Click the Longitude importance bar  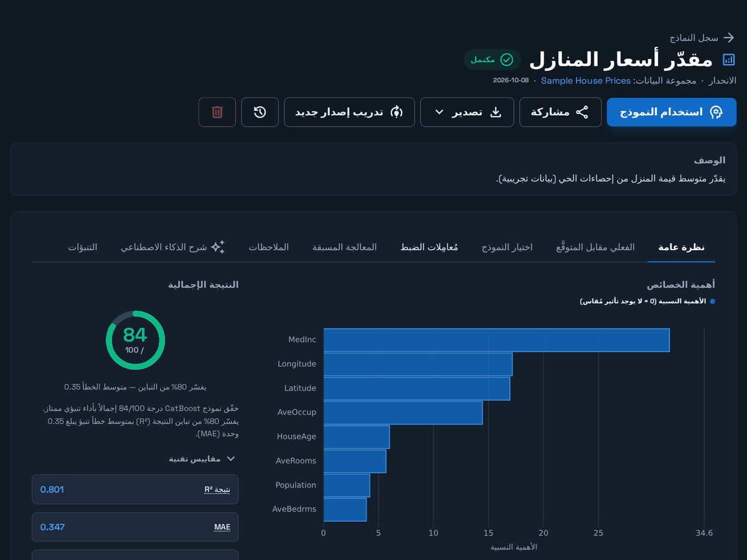click(x=418, y=365)
